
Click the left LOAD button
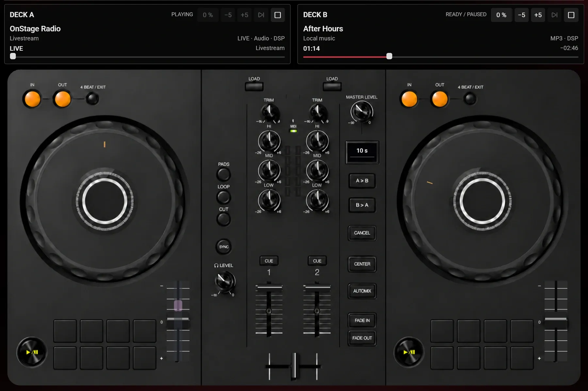[254, 87]
